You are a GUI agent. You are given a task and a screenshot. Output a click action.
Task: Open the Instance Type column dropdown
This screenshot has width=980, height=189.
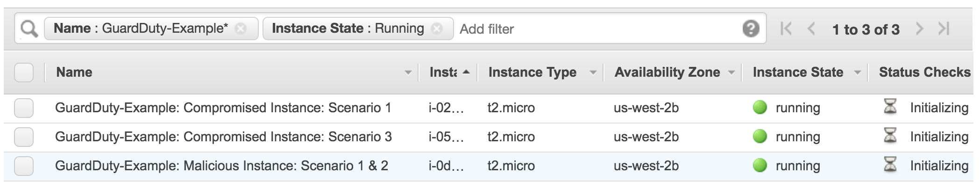[x=593, y=73]
